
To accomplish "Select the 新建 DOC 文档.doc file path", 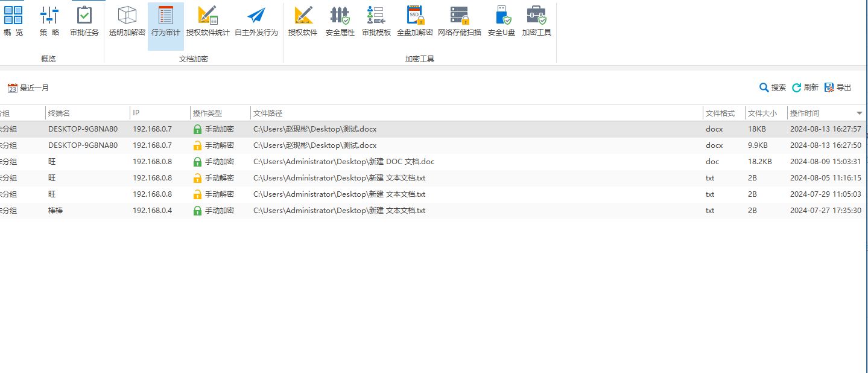I will coord(344,162).
